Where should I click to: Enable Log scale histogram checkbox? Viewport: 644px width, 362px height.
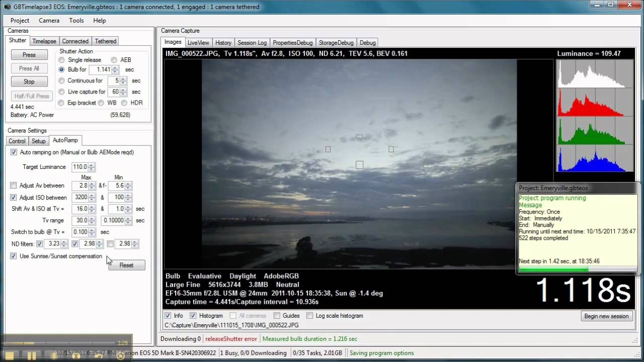pos(309,316)
